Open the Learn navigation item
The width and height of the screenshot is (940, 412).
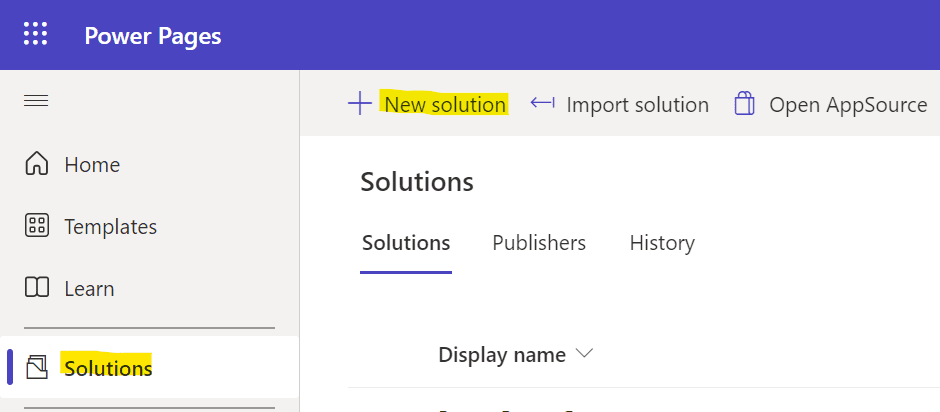pos(149,288)
